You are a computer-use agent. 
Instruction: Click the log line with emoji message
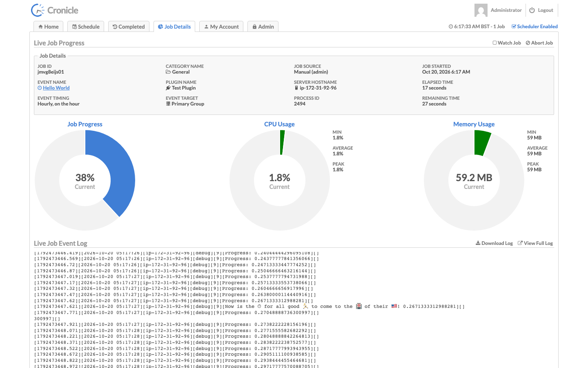click(x=249, y=307)
